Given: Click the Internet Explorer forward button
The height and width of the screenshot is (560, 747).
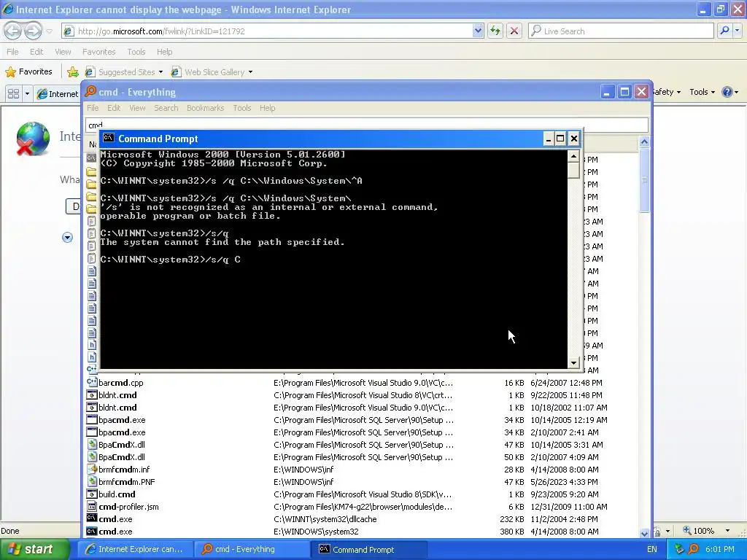Looking at the screenshot, I should [33, 31].
